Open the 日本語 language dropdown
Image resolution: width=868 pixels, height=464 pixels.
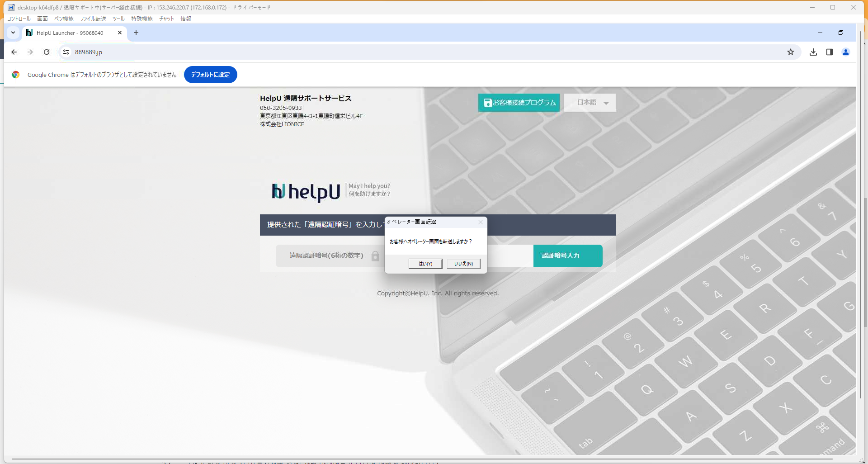tap(590, 103)
